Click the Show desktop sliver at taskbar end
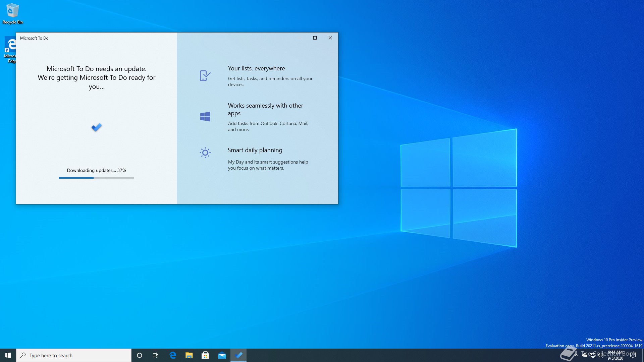This screenshot has height=362, width=644. pyautogui.click(x=643, y=355)
